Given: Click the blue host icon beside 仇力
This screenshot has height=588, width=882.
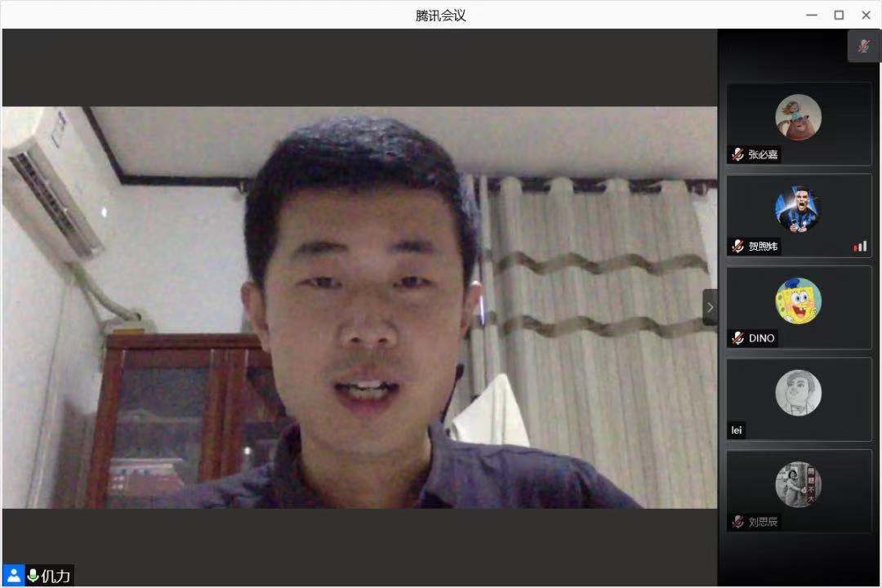Looking at the screenshot, I should 14,575.
